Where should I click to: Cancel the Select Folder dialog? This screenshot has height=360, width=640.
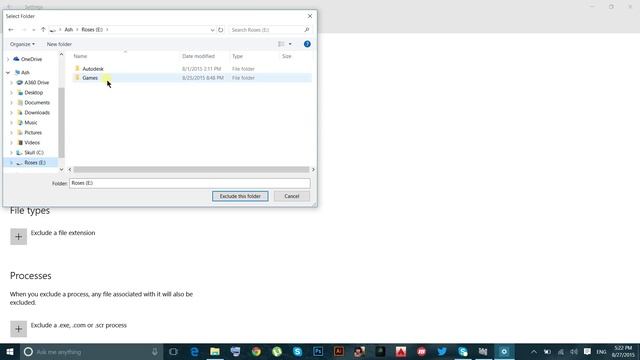(x=292, y=196)
